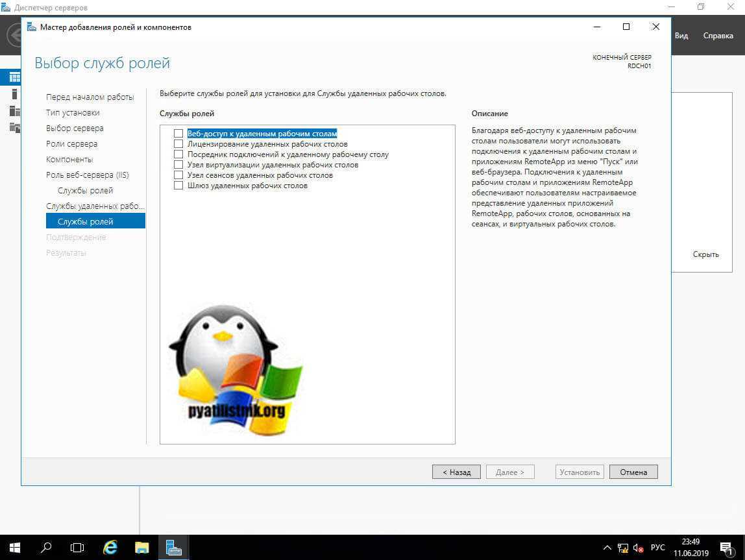Open the "Вид" menu
This screenshot has height=560, width=745.
pos(681,36)
